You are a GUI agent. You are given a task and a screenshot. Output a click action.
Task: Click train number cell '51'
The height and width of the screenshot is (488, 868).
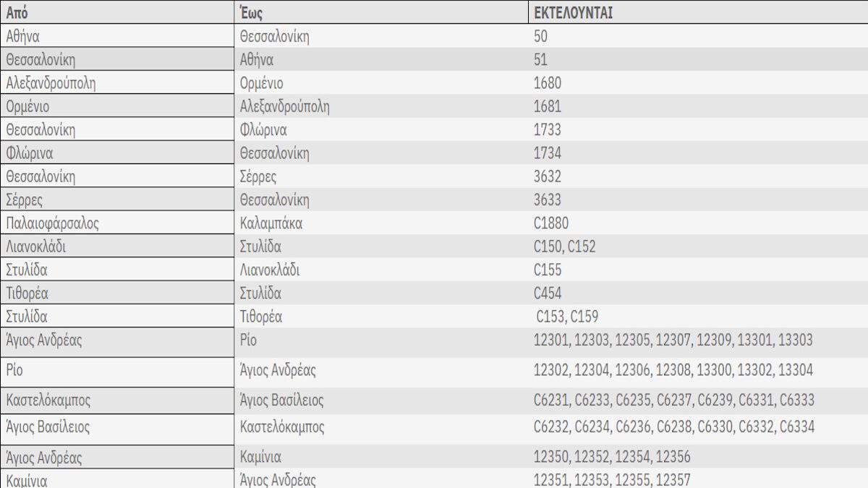[x=540, y=60]
